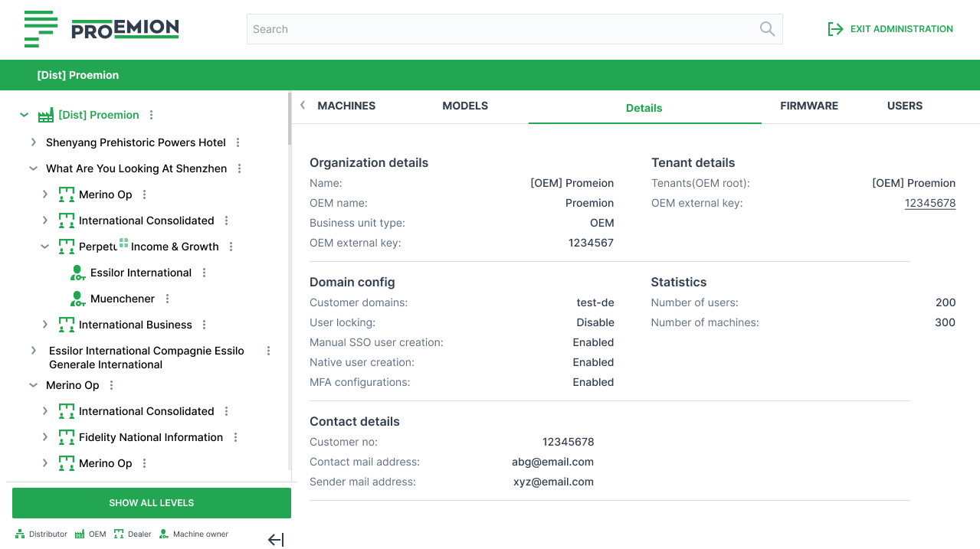Collapse the [Dist] Proemion root node
Viewport: 980px width, 549px height.
(x=25, y=115)
